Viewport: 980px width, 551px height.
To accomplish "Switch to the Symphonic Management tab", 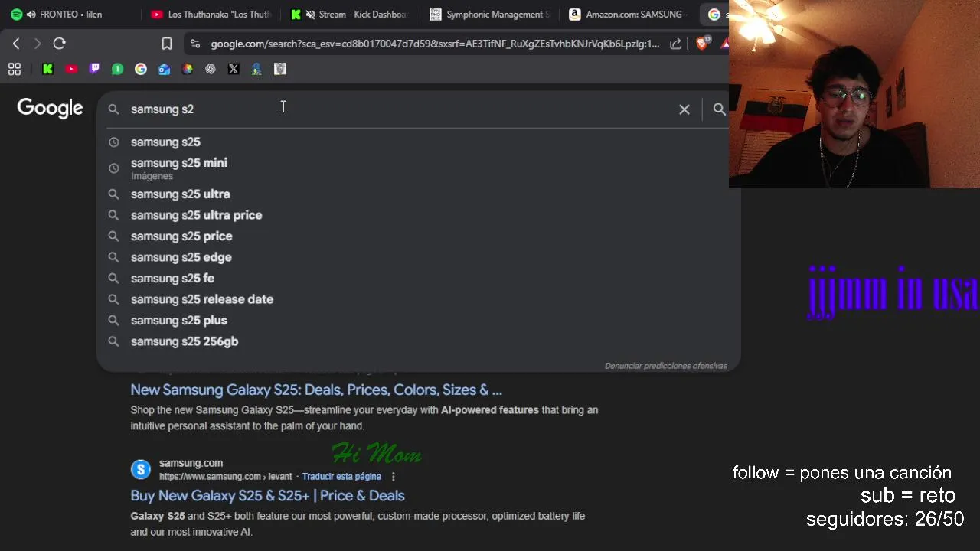I will (x=490, y=15).
